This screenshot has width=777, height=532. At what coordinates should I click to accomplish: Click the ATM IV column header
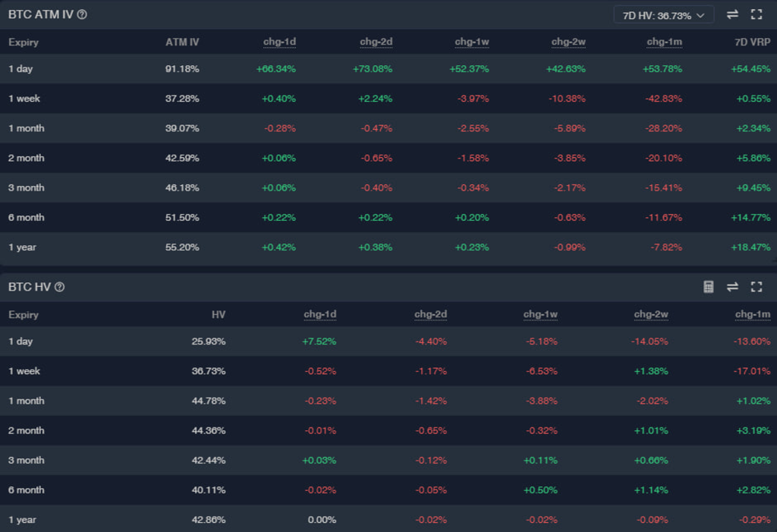[x=182, y=42]
